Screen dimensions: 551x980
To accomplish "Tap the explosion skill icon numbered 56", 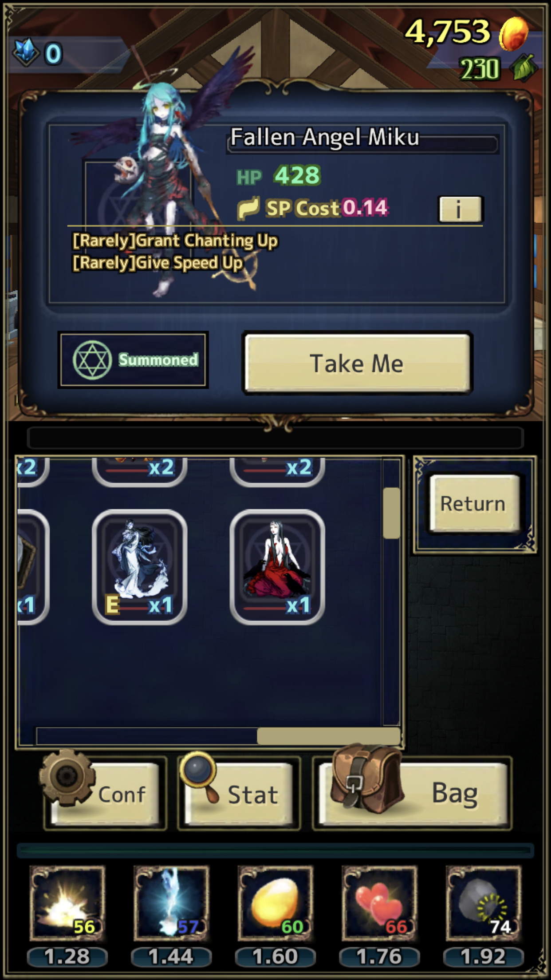I will tap(67, 903).
